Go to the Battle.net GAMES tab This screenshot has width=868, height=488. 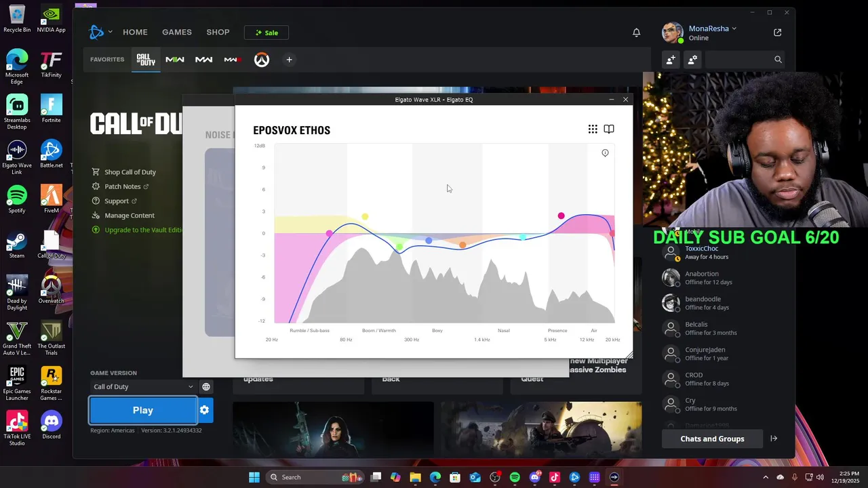click(176, 32)
